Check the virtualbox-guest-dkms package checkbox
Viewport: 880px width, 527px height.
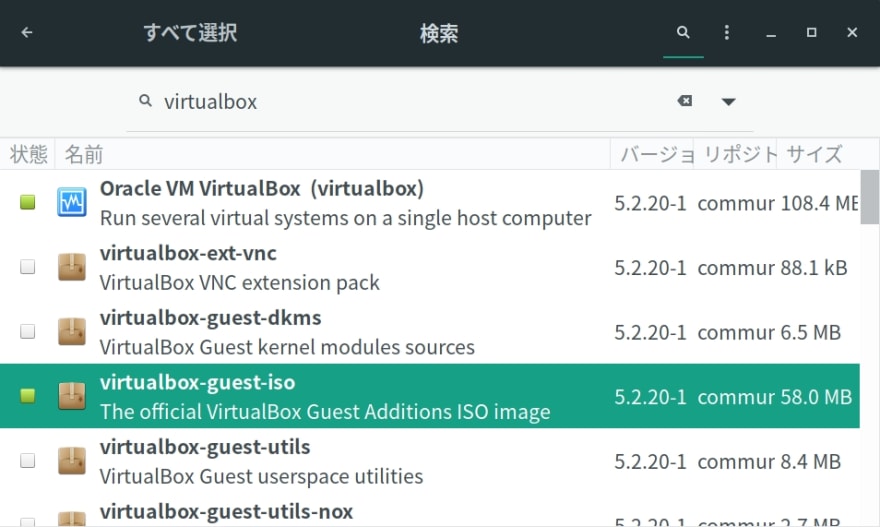(28, 331)
